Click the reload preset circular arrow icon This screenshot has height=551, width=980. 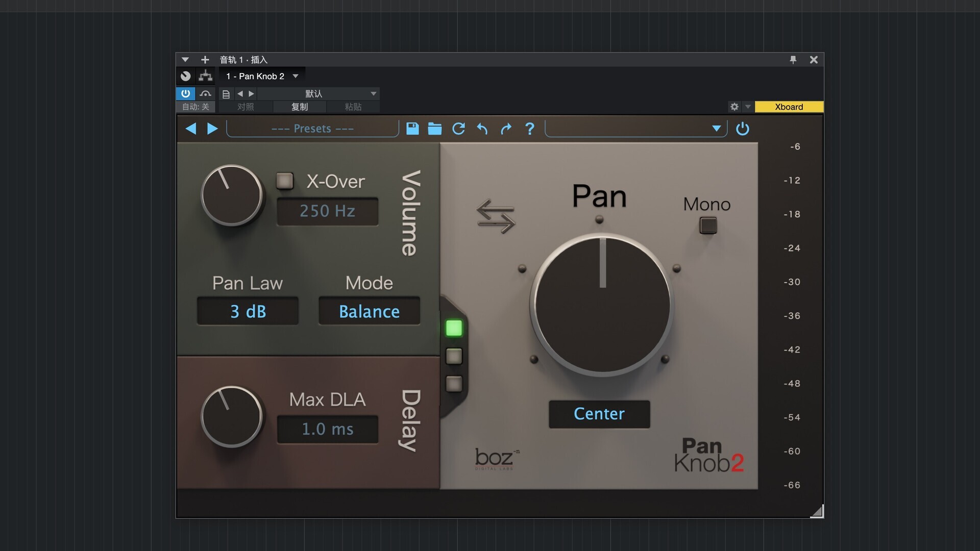pyautogui.click(x=458, y=129)
